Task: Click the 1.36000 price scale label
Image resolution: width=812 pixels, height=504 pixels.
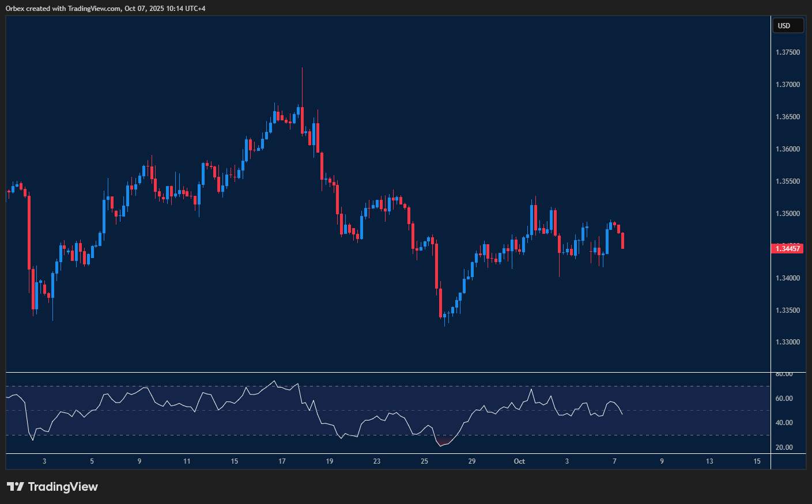Action: tap(787, 149)
